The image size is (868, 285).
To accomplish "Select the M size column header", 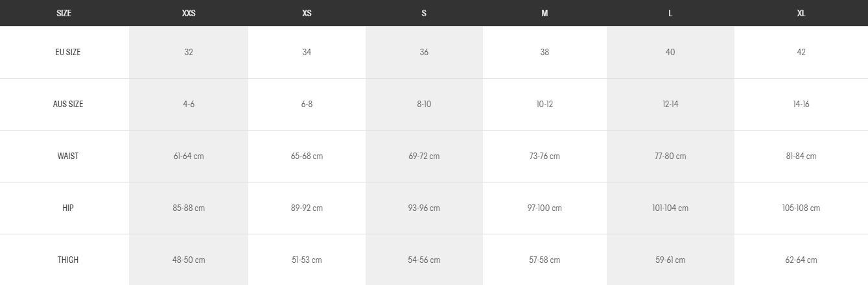I will point(545,13).
